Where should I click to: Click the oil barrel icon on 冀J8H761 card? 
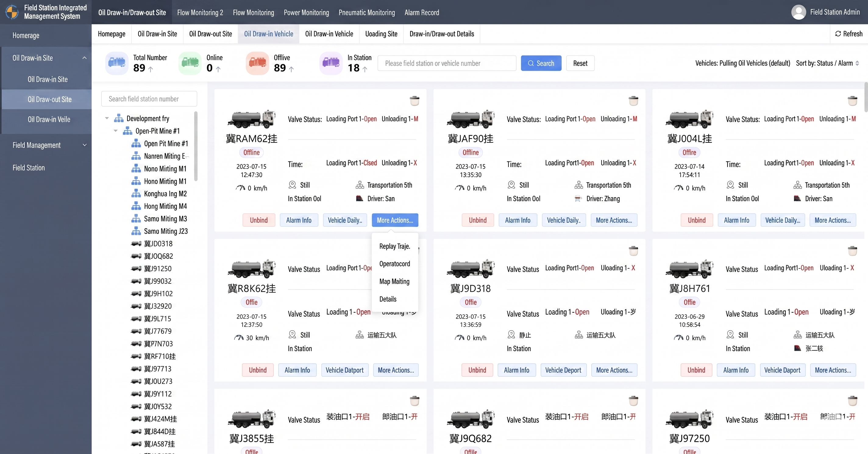(852, 250)
